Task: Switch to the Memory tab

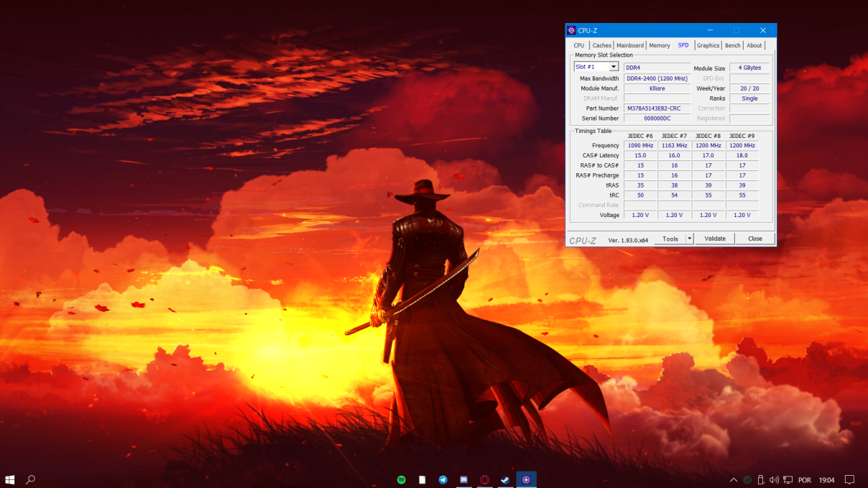Action: pos(660,45)
